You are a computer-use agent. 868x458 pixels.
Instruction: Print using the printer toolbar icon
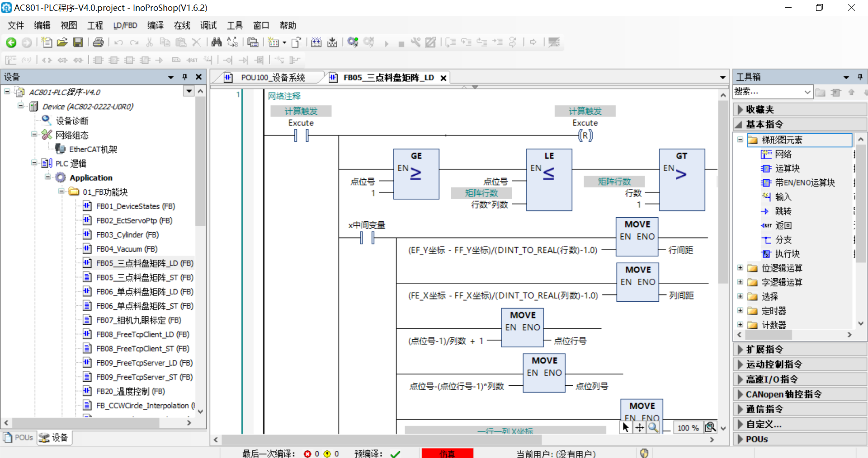coord(98,42)
